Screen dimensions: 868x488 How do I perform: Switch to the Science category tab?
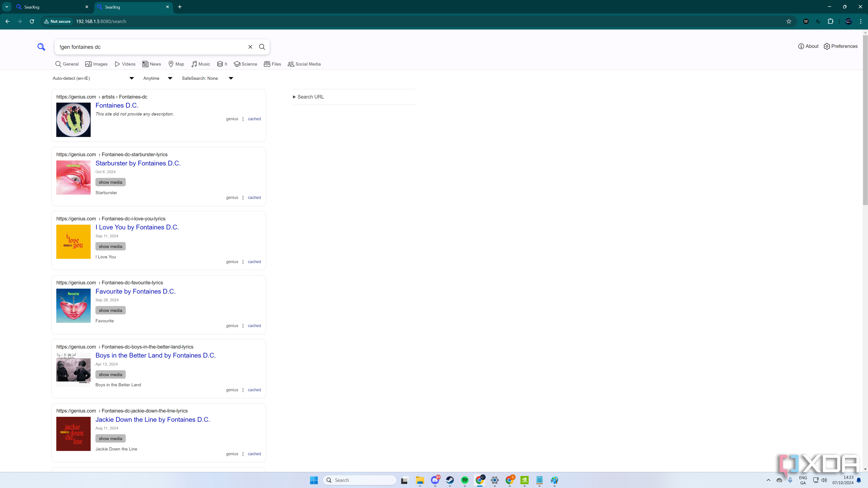point(245,64)
